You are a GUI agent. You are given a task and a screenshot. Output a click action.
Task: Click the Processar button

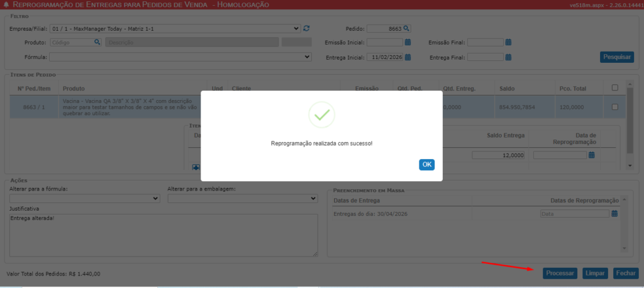pos(560,274)
